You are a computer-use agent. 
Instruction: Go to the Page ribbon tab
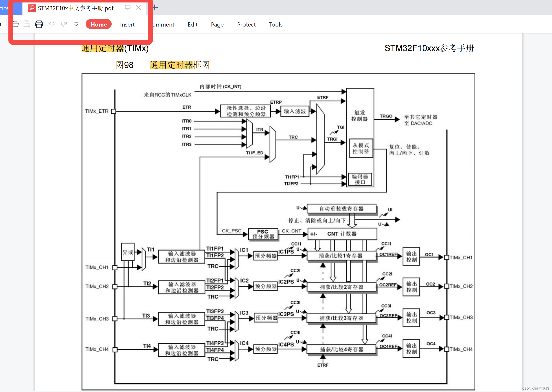217,24
